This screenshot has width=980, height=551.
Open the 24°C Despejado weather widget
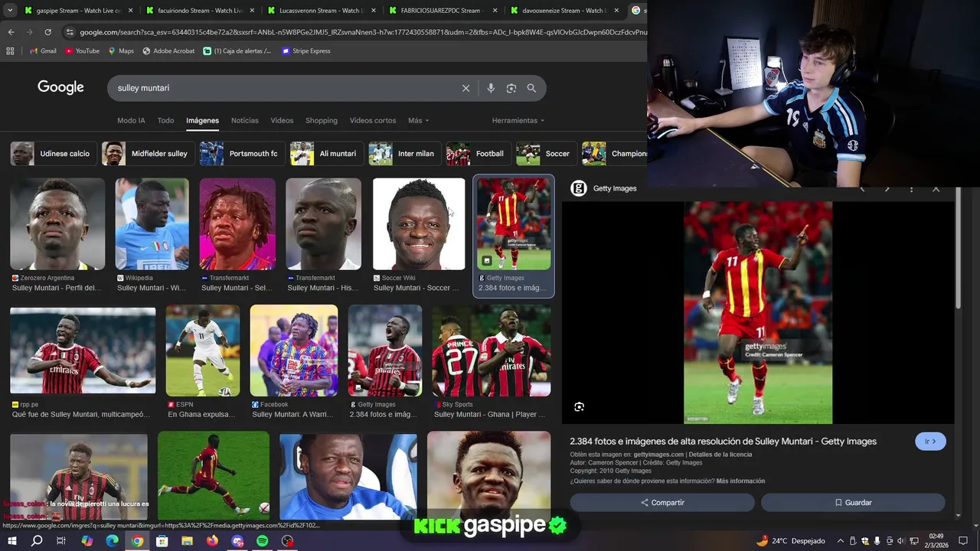(791, 541)
